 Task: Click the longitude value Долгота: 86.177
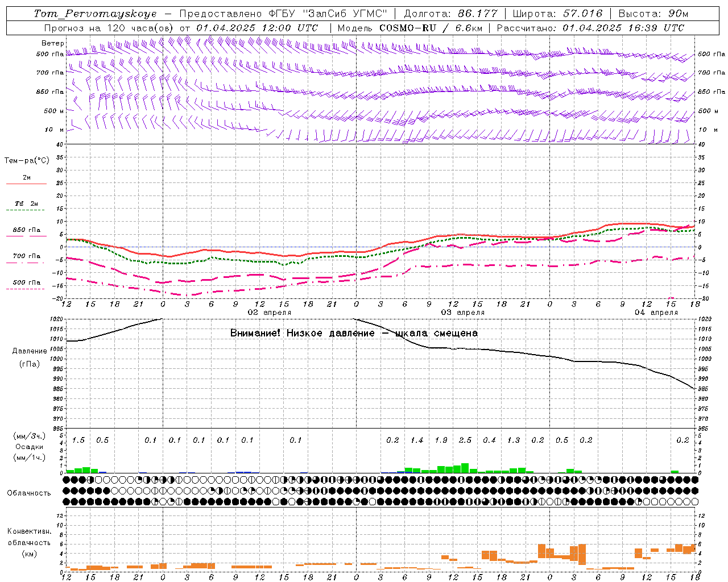click(450, 14)
